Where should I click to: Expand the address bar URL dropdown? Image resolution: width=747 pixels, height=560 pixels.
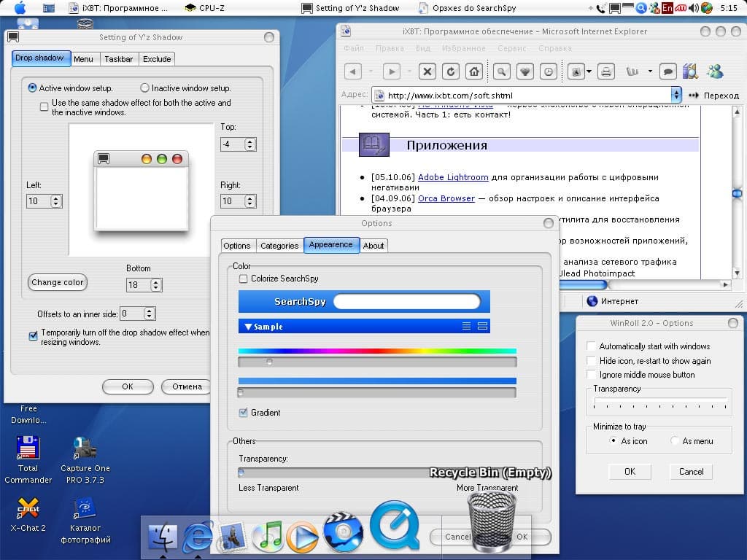click(676, 95)
